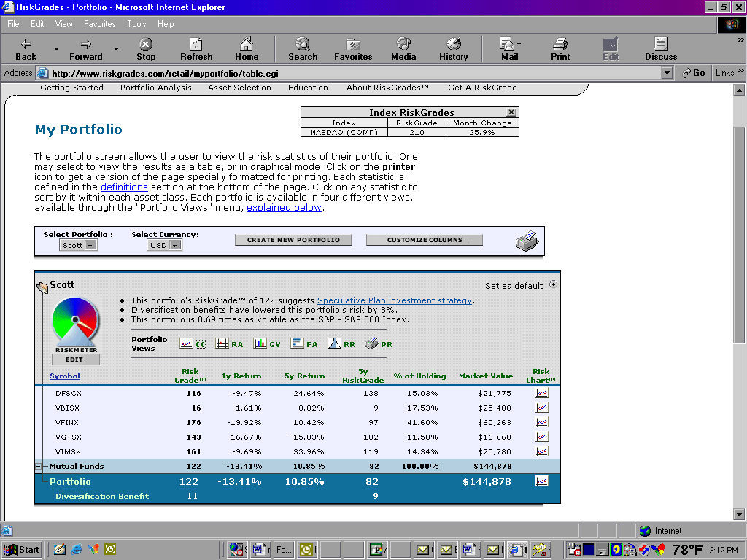Sort by 1y Return column header
Screen dimensions: 747x560
point(241,376)
